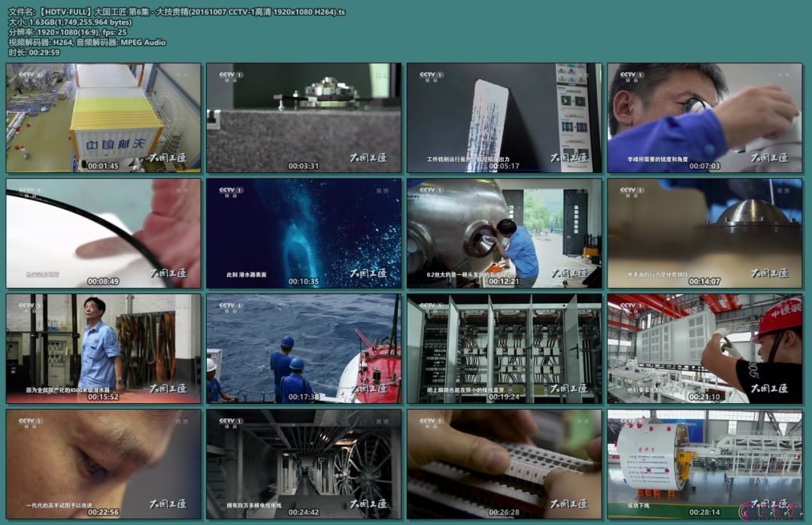Select the thumbnail timestamped 00:05:17
The width and height of the screenshot is (812, 525).
point(504,117)
